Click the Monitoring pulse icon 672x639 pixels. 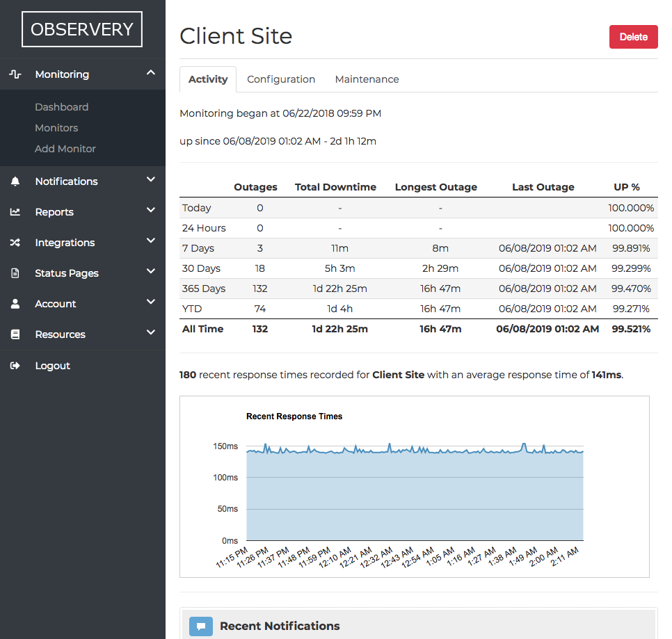[x=15, y=74]
